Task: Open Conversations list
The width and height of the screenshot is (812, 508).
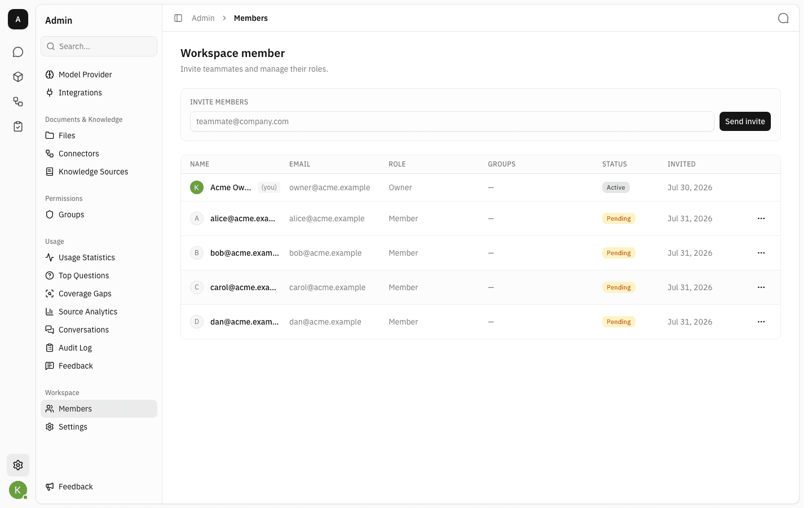Action: [x=99, y=330]
